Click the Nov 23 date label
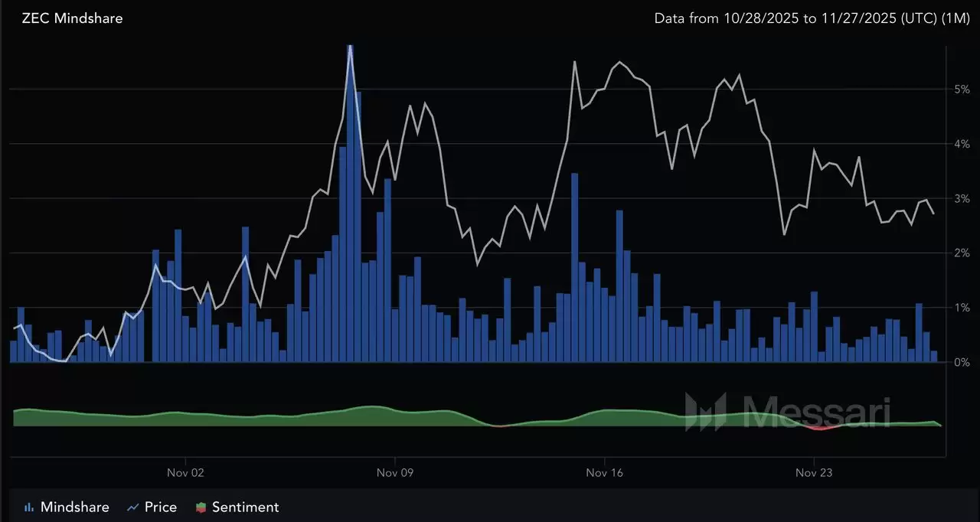 point(813,473)
